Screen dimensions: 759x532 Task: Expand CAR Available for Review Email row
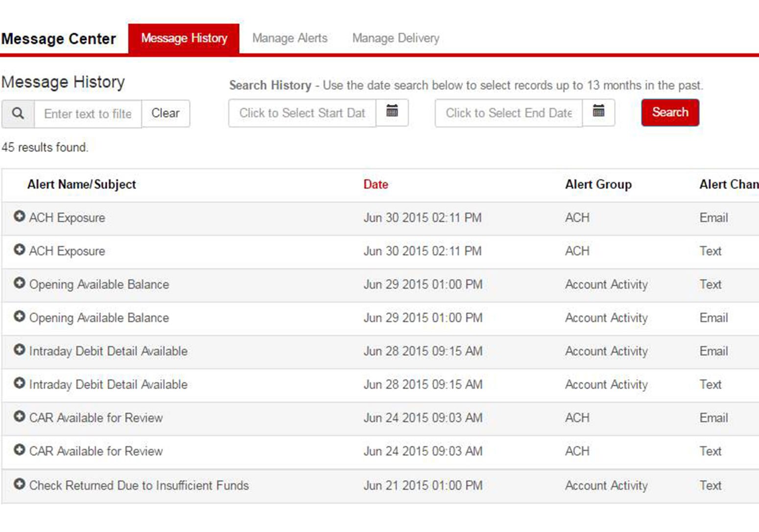click(19, 416)
